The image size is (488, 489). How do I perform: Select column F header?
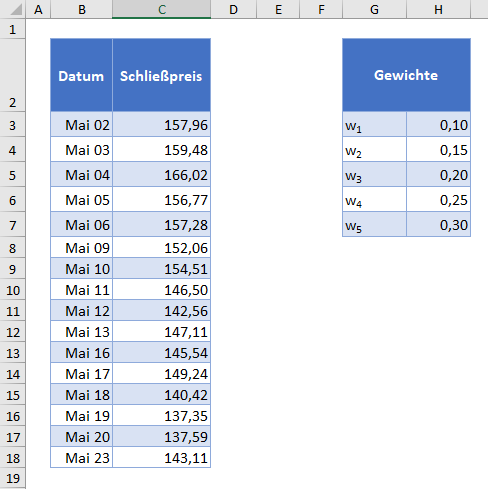321,9
